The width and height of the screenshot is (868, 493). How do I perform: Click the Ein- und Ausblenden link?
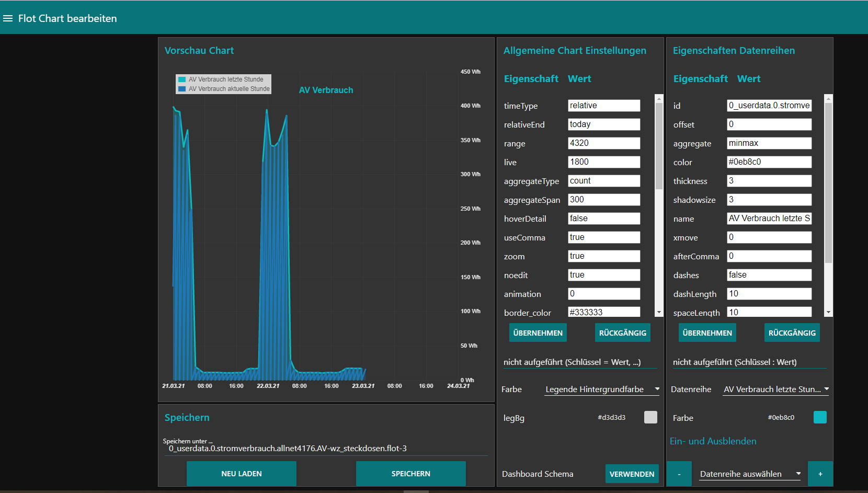tap(713, 441)
